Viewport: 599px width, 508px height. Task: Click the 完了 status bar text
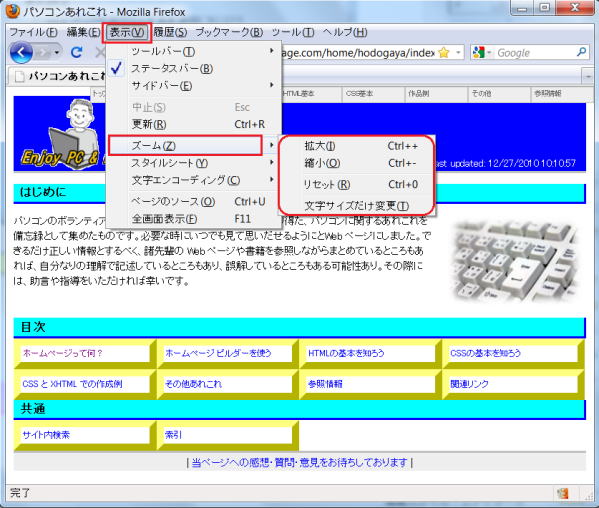pos(19,493)
